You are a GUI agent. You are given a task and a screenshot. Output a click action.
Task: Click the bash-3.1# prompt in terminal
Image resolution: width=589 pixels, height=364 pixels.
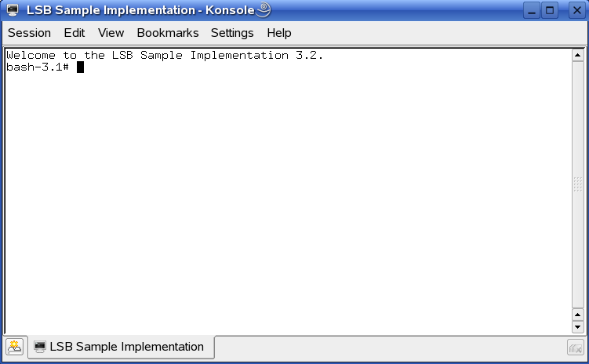38,67
